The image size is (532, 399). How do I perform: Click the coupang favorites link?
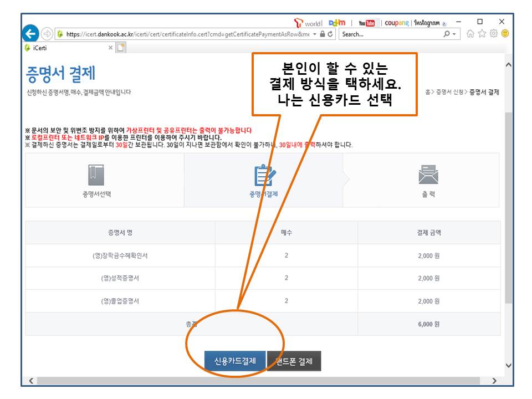[396, 23]
